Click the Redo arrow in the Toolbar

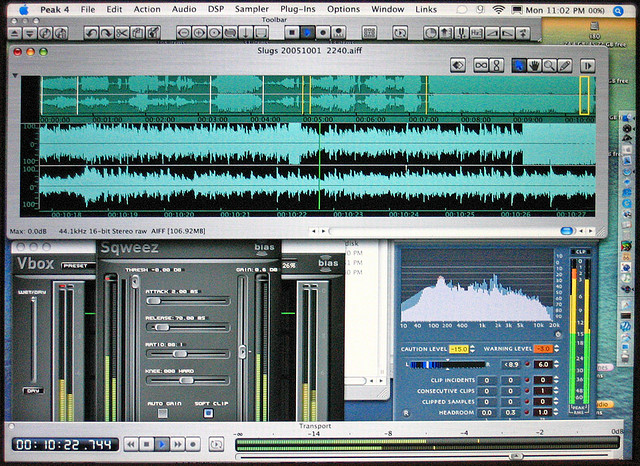[106, 33]
